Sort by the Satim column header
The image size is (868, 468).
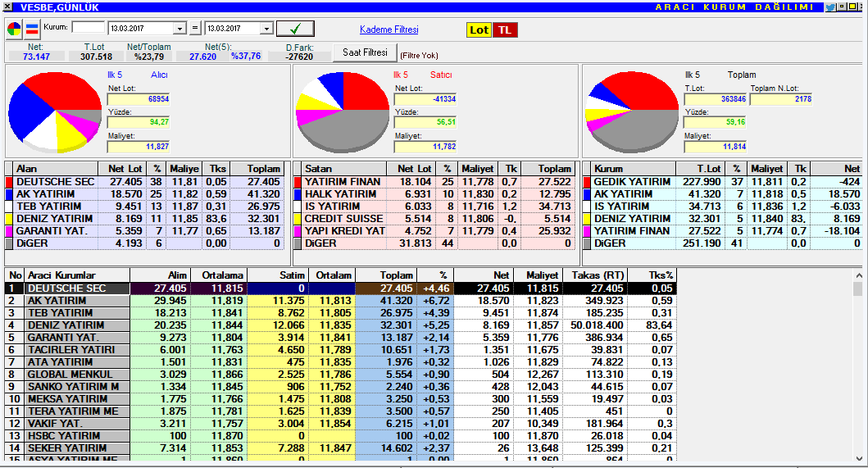coord(278,275)
